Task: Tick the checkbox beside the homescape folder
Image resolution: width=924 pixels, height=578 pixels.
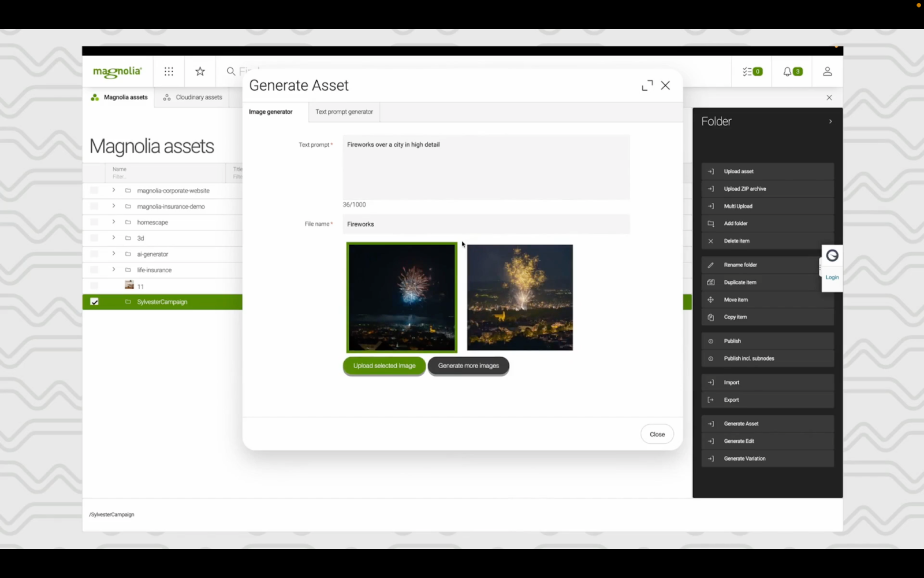Action: pos(95,222)
